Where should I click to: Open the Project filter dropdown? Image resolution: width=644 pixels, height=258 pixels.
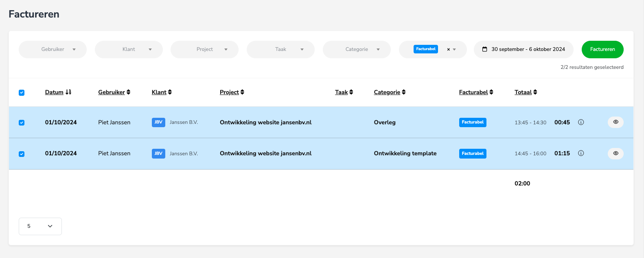[x=204, y=49]
